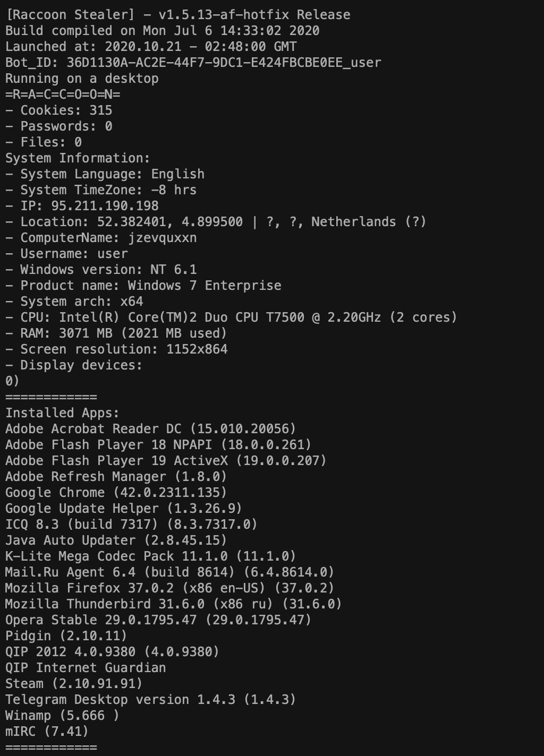Click the Screen resolution 1152x864 line
The height and width of the screenshot is (756, 544).
point(116,349)
